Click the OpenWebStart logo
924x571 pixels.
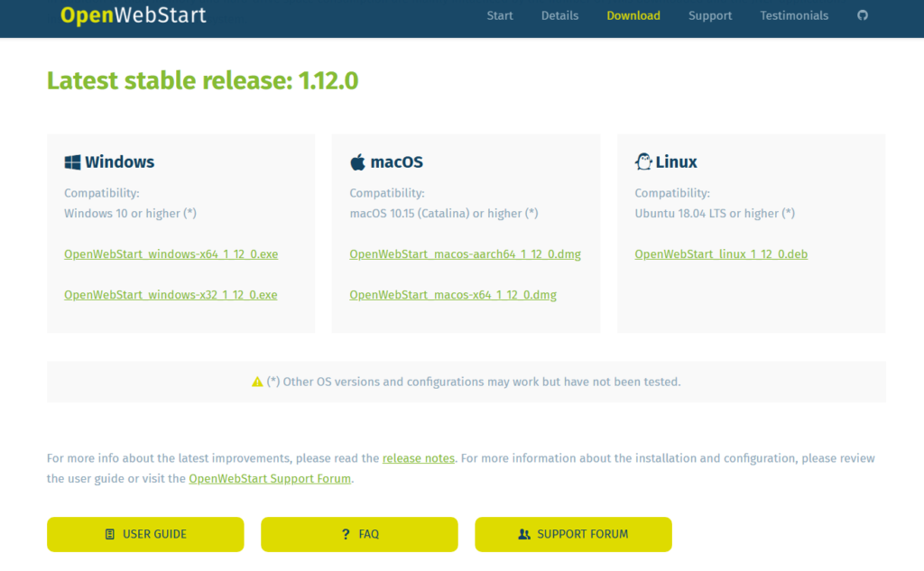pos(133,15)
